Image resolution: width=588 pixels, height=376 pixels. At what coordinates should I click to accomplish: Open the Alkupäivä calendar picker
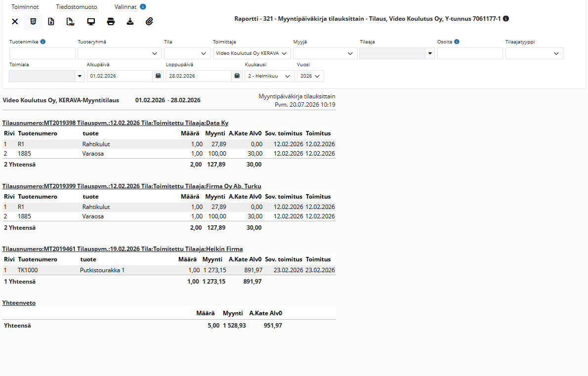158,76
